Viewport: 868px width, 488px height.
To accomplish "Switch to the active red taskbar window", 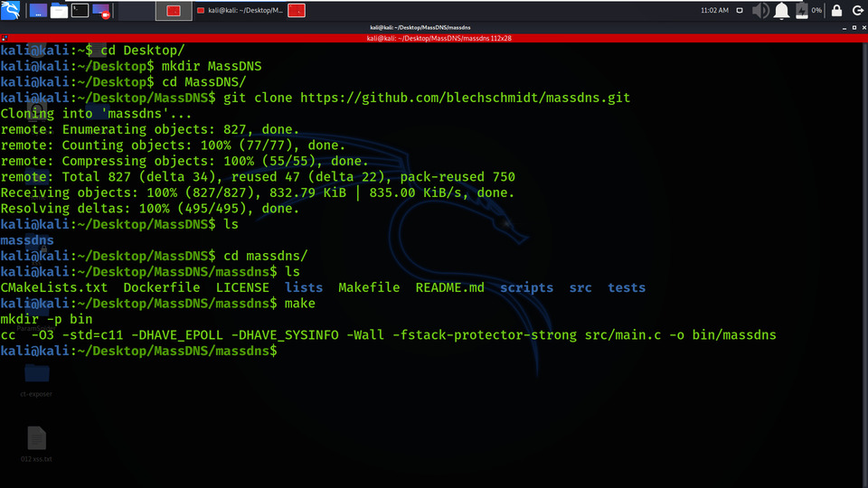I will tap(174, 11).
